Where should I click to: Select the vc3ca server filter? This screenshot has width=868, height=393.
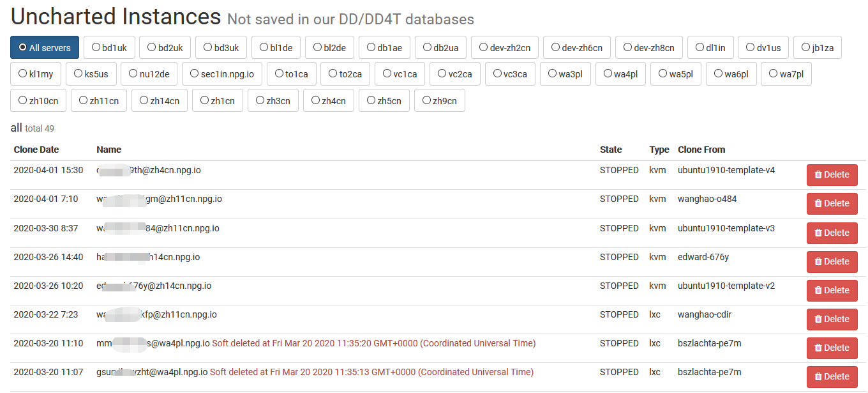(511, 74)
